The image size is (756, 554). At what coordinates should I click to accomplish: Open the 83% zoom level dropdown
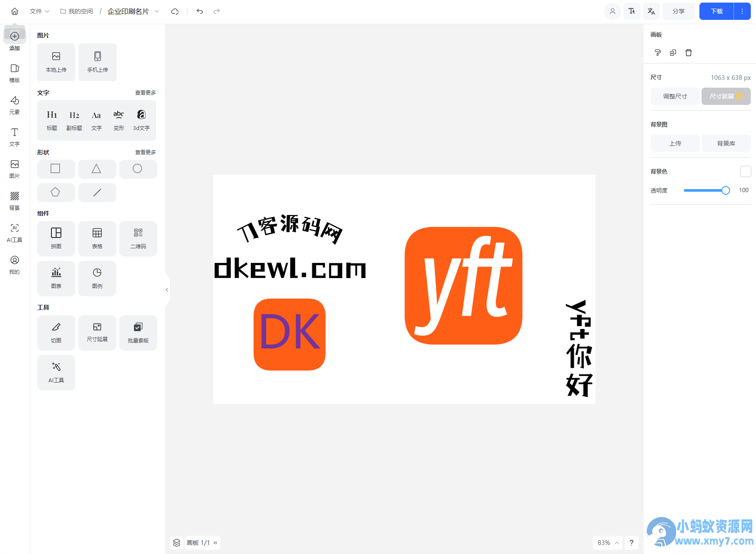point(607,543)
